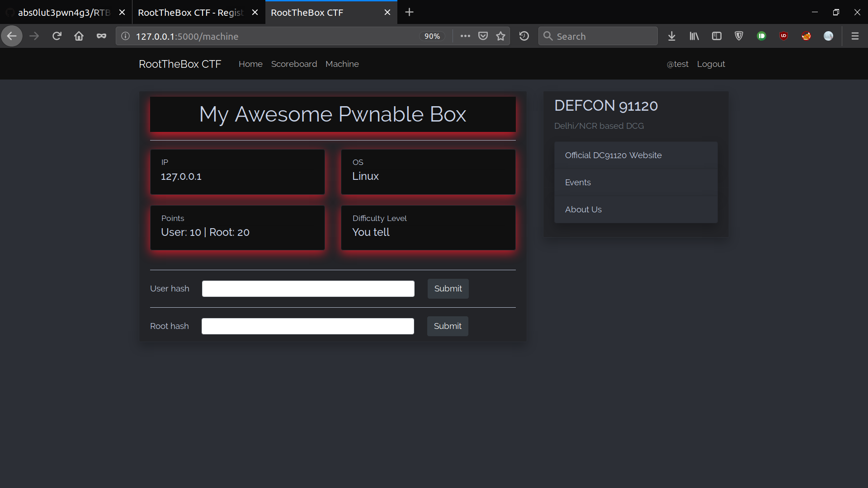The width and height of the screenshot is (868, 488).
Task: Open a new tab with plus
Action: pyautogui.click(x=409, y=12)
